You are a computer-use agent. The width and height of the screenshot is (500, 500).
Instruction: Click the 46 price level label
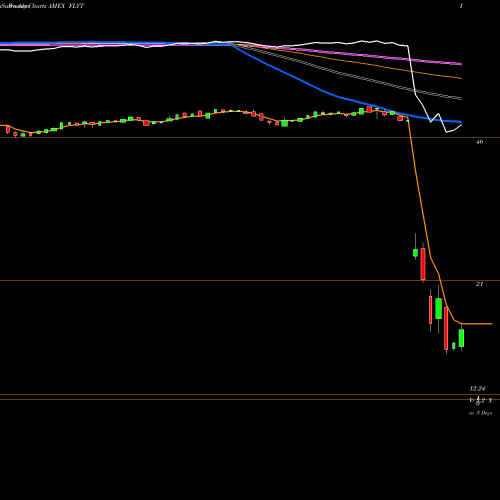(479, 142)
